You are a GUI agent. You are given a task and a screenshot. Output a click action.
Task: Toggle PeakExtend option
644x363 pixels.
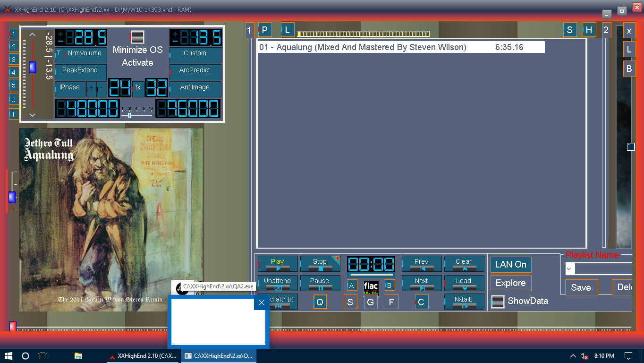tap(81, 72)
